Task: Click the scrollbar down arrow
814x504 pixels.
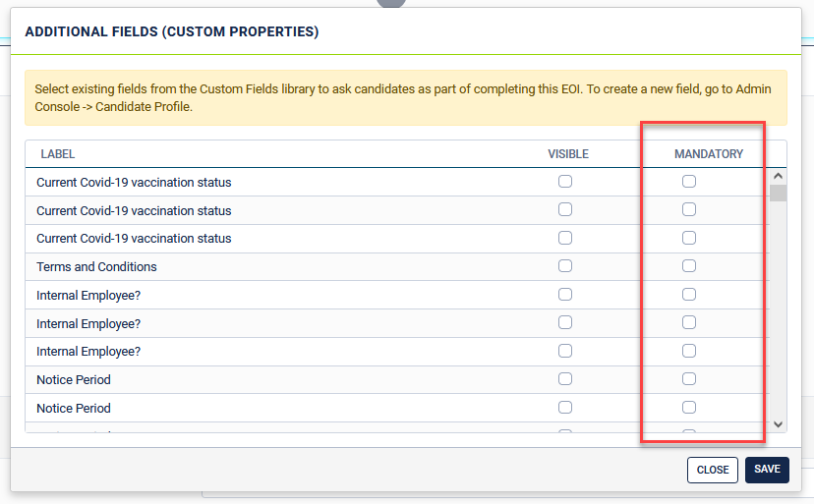Action: (778, 424)
